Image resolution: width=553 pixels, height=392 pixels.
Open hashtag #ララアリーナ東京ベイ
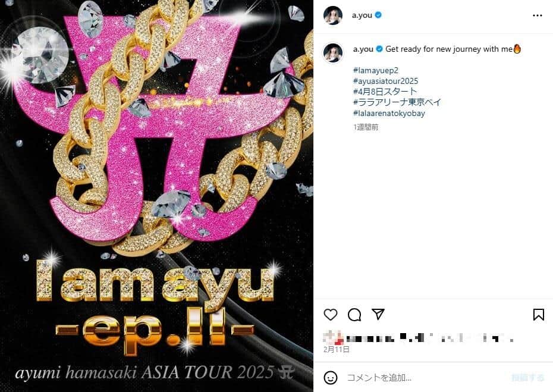click(x=397, y=102)
